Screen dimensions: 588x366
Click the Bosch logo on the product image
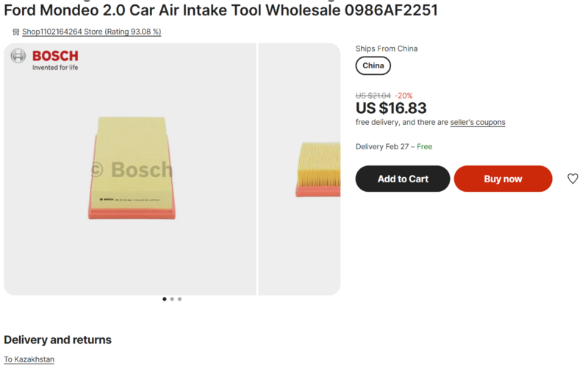click(x=45, y=59)
